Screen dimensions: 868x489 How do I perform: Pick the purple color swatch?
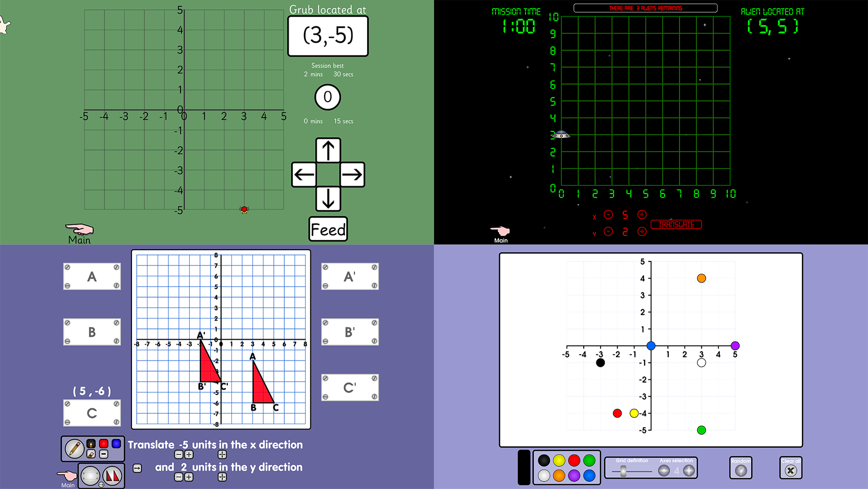pyautogui.click(x=574, y=476)
